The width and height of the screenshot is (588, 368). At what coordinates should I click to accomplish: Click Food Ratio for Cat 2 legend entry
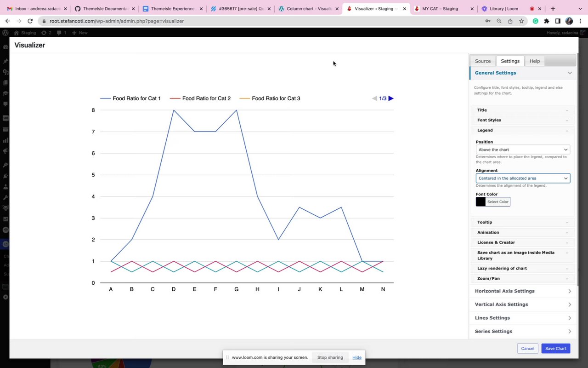pos(200,98)
